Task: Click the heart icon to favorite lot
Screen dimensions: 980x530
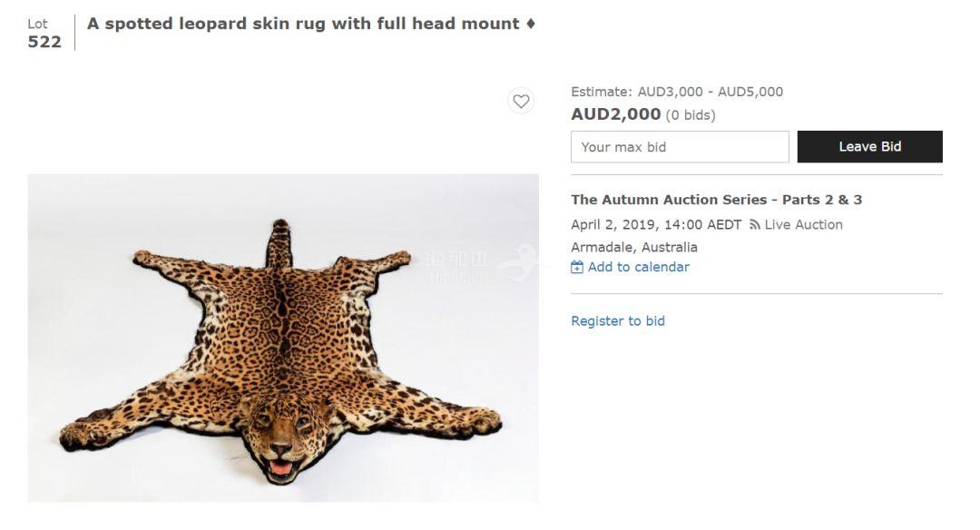Action: pos(521,101)
